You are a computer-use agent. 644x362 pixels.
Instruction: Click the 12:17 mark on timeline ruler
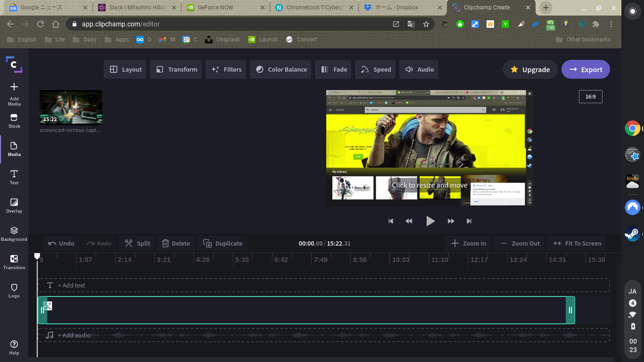479,260
